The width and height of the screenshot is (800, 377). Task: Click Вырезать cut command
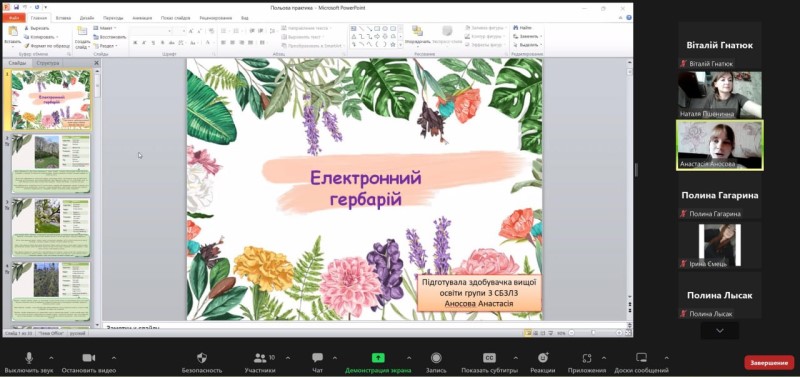[x=37, y=28]
